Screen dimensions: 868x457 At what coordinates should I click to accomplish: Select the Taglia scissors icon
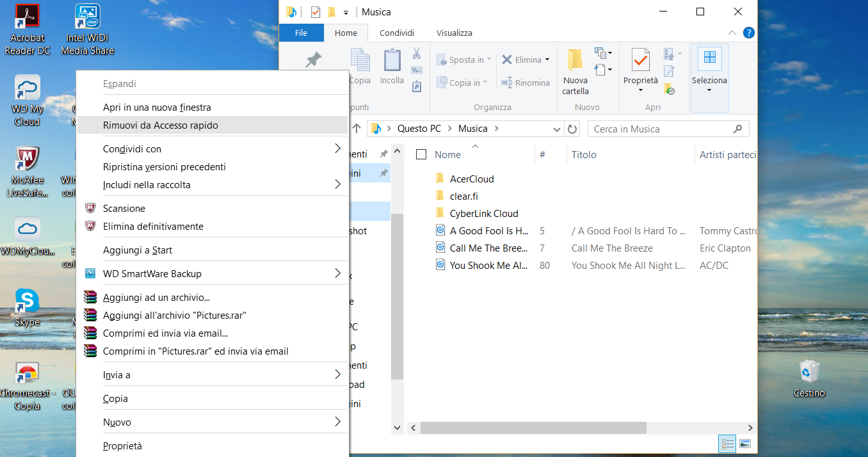click(417, 54)
